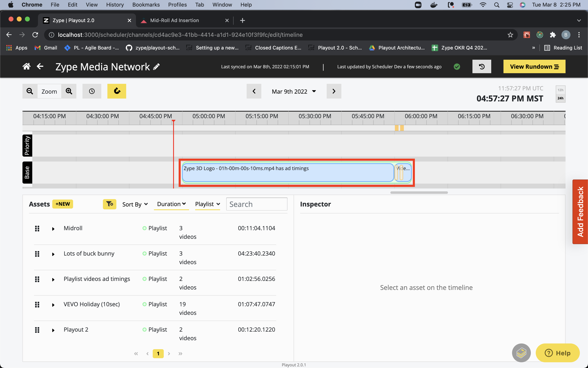Image resolution: width=588 pixels, height=368 pixels.
Task: Switch to the Mid-Roll Ad Insertion tab
Action: pos(185,20)
